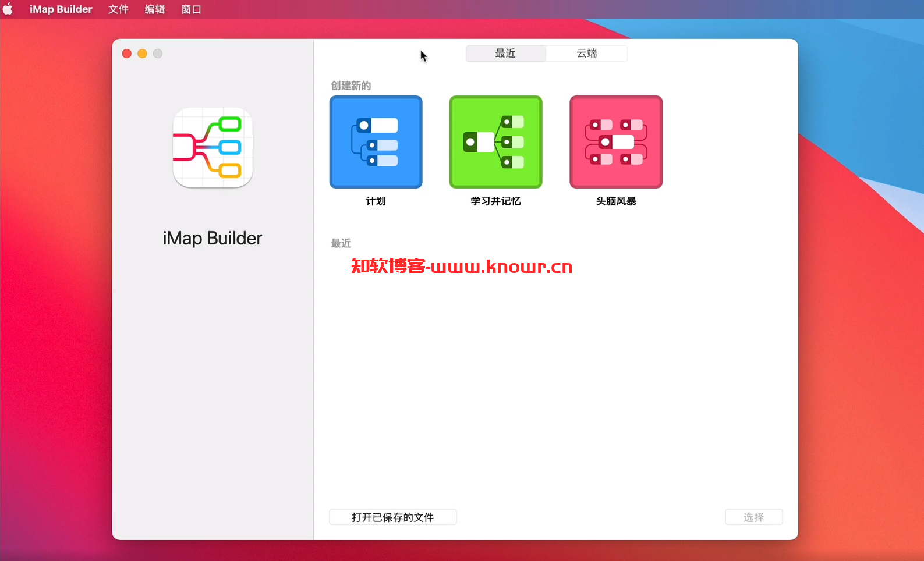The width and height of the screenshot is (924, 561).
Task: Close the window with red button
Action: coord(127,54)
